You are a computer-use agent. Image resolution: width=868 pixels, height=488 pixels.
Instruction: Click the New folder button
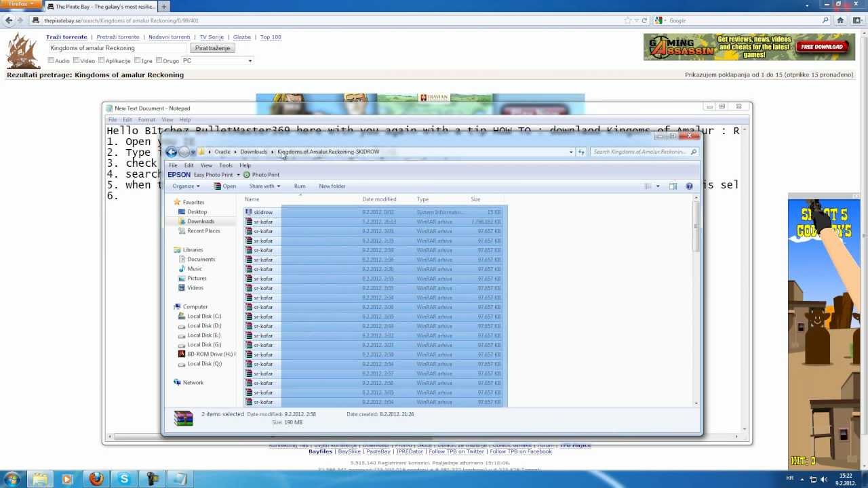[332, 186]
